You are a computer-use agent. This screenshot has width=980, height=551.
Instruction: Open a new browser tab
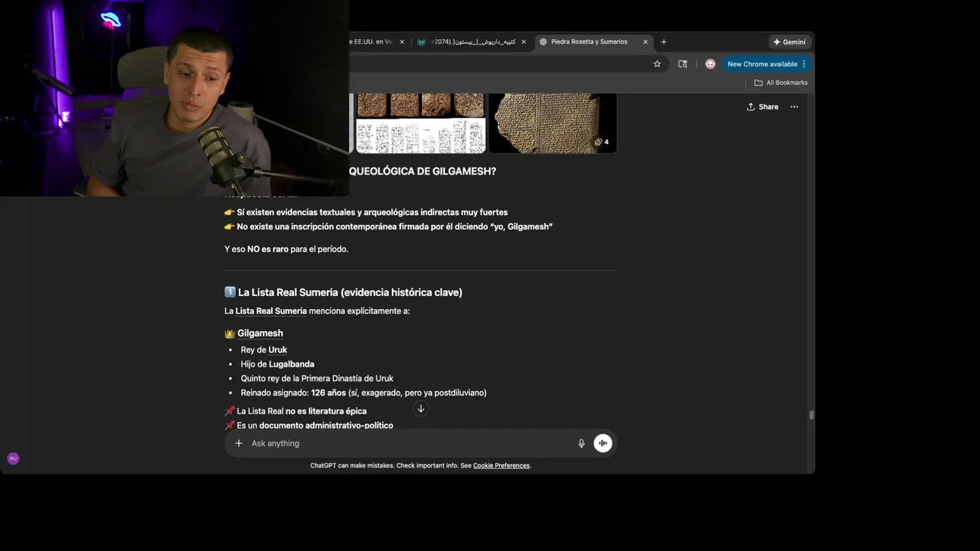click(664, 42)
